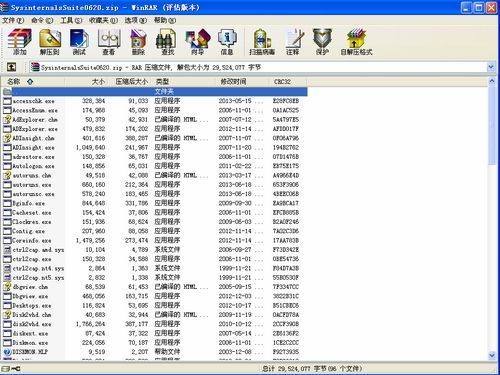
Task: Click the 注释 (Comment) toolbar icon
Action: point(293,42)
